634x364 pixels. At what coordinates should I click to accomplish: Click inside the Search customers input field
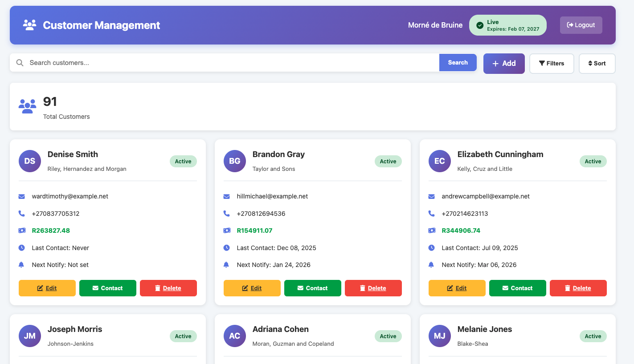[x=178, y=63]
